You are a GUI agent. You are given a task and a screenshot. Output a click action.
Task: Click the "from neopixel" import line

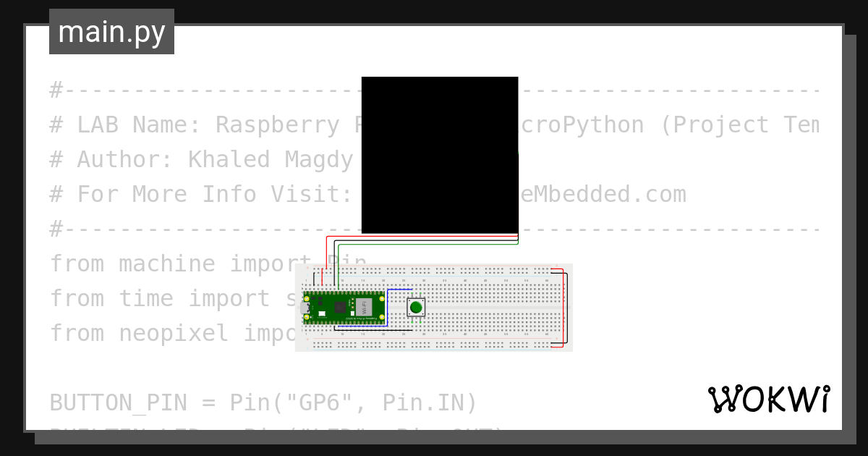[174, 333]
